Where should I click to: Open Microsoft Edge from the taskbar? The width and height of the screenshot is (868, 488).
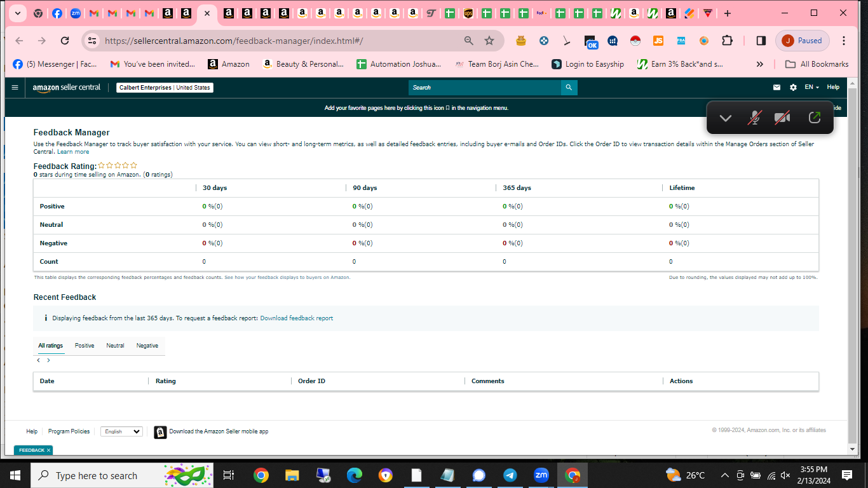point(354,475)
